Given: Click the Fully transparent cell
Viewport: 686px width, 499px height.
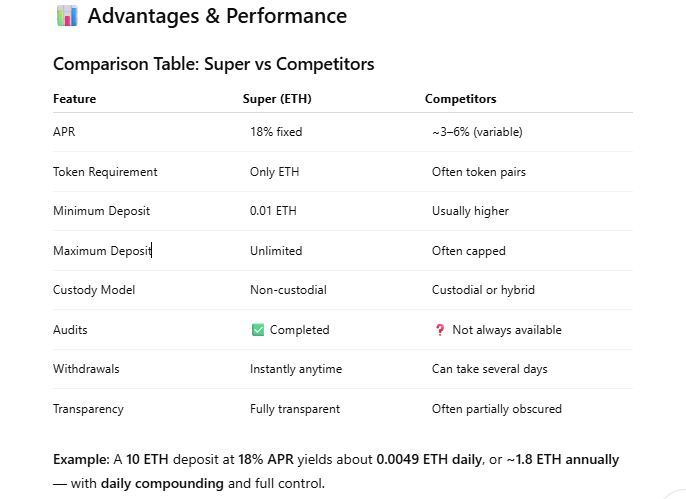Looking at the screenshot, I should [x=295, y=409].
